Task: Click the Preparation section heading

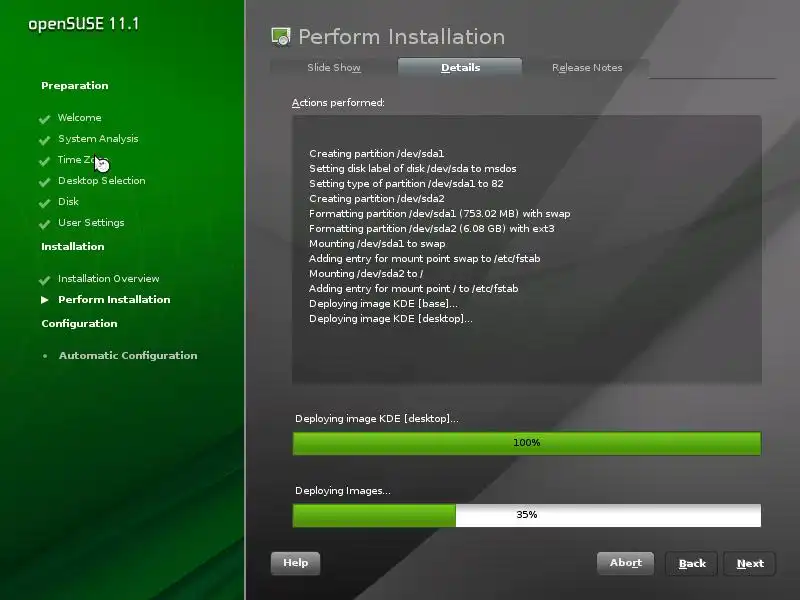Action: pos(74,86)
